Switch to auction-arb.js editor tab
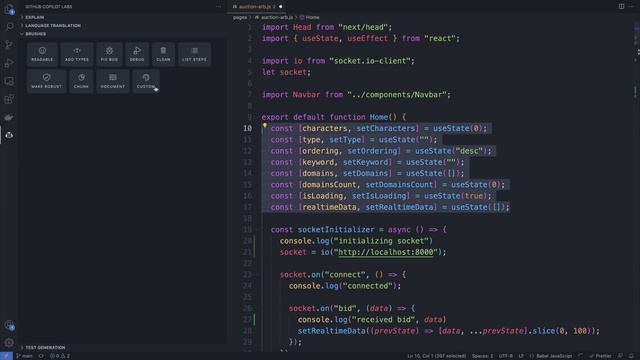 point(256,7)
